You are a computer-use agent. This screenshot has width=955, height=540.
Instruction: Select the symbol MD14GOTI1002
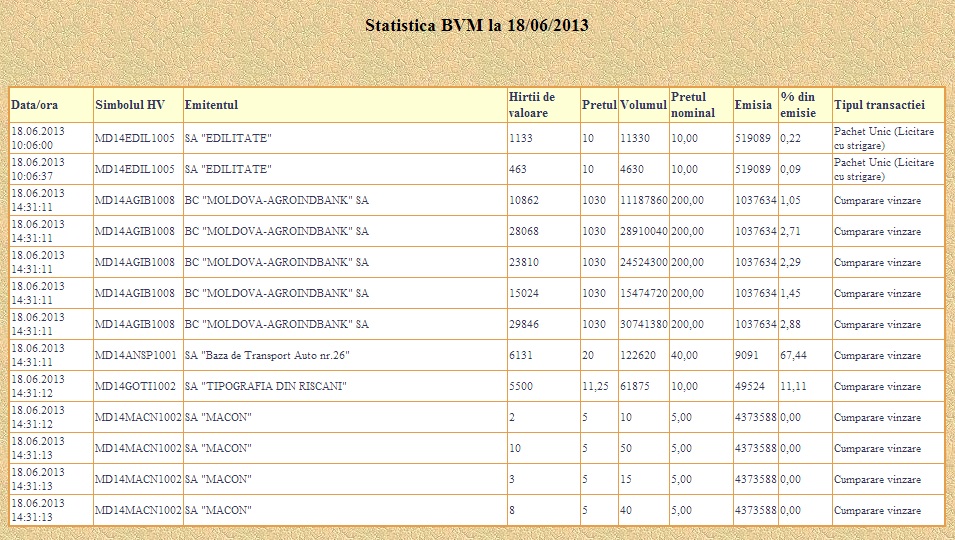(135, 387)
